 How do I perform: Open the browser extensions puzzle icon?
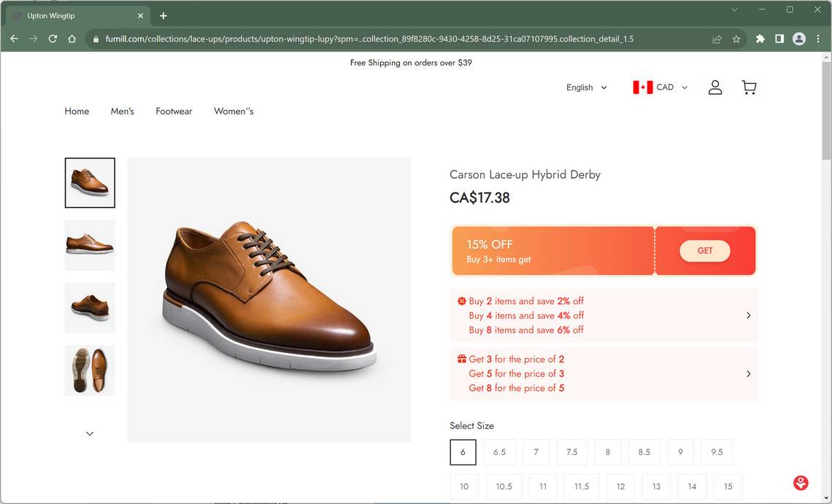pyautogui.click(x=760, y=39)
